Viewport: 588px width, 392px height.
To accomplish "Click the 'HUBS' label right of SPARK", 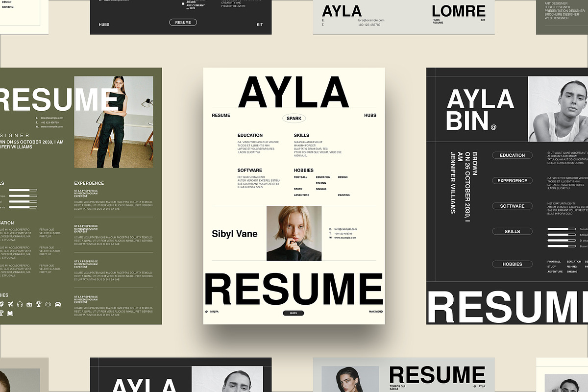I will pos(370,116).
